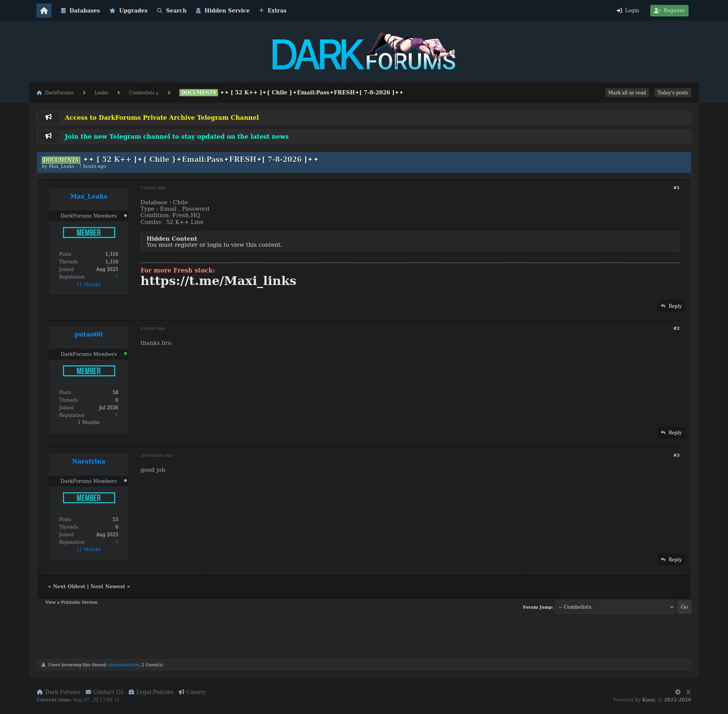This screenshot has width=728, height=714.
Task: Click Max_Leaks reputation value 7
Action: pos(117,277)
